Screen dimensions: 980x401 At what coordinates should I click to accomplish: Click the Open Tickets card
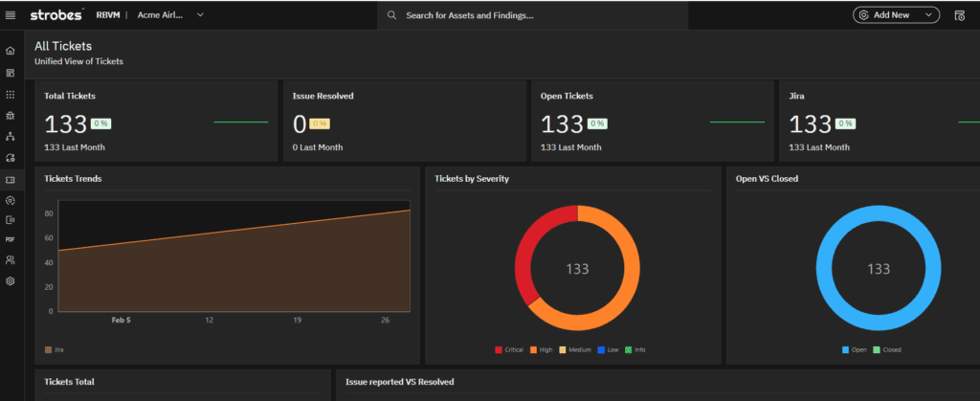(651, 122)
